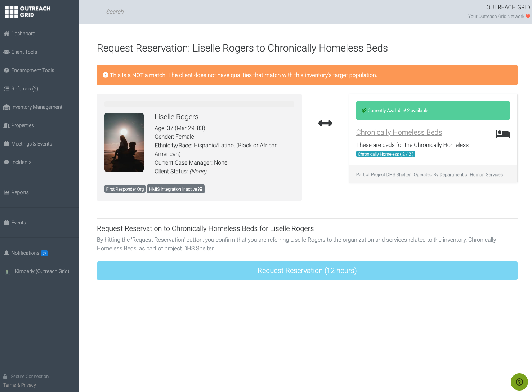Open Terms & Privacy link
This screenshot has width=532, height=392.
pos(19,385)
